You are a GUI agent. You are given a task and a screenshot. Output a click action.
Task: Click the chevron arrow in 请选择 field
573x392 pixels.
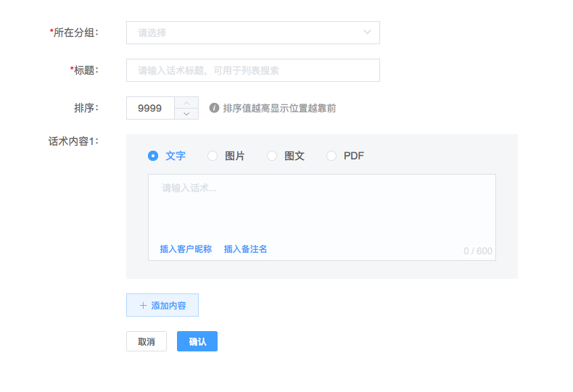click(x=367, y=32)
